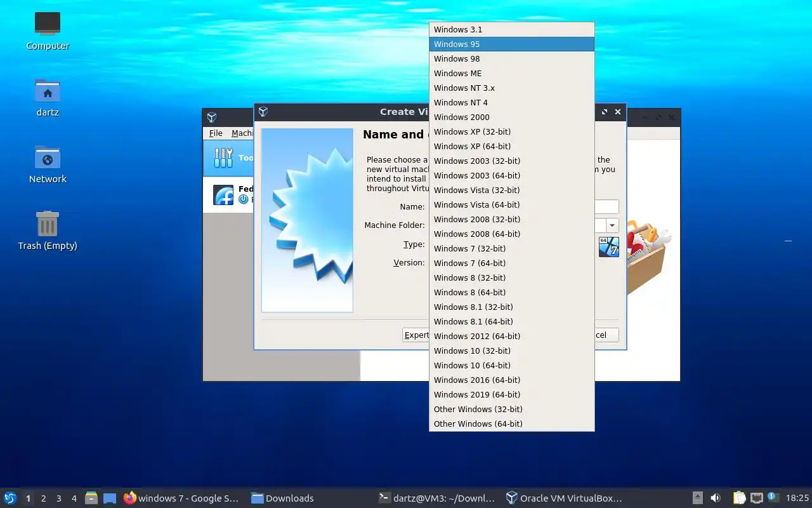Viewport: 812px width, 508px height.
Task: Select Windows 2019 (64-bit)
Action: tap(511, 394)
